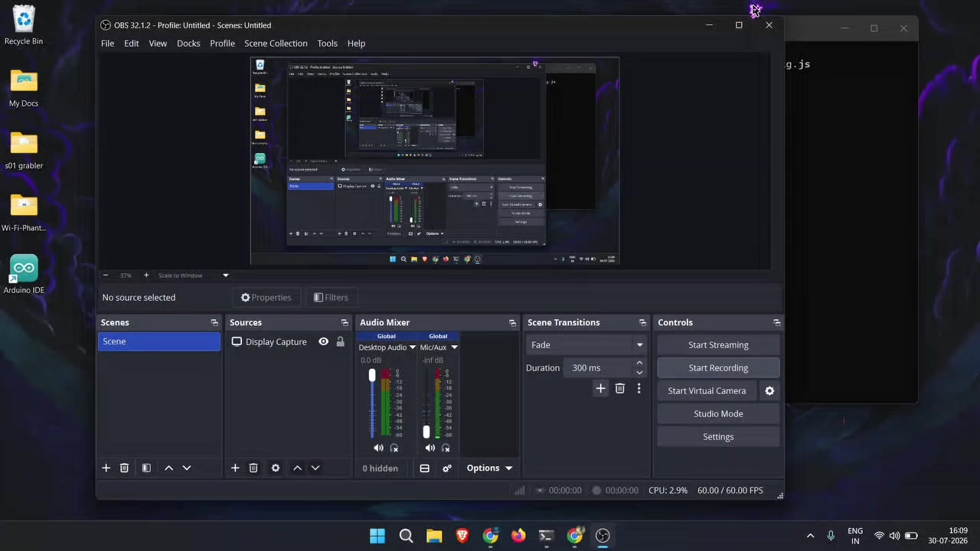Viewport: 980px width, 551px height.
Task: Click the Start Streaming button
Action: click(718, 345)
